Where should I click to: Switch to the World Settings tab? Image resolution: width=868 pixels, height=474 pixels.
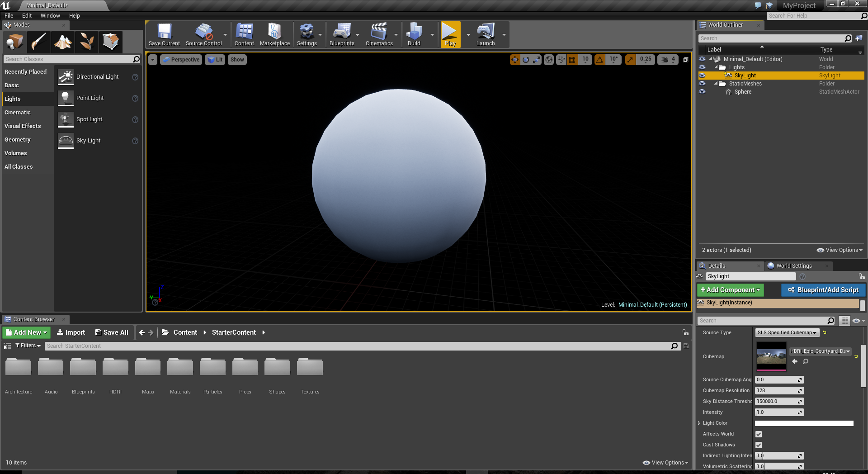[794, 266]
